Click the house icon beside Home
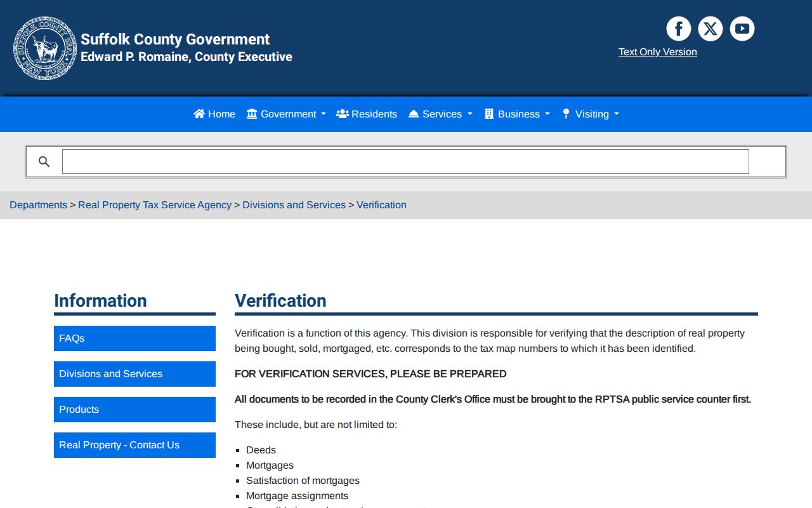This screenshot has width=812, height=508. pyautogui.click(x=199, y=114)
